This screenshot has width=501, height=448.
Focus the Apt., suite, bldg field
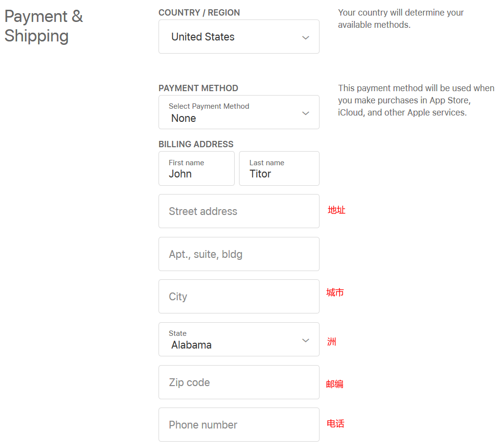point(239,254)
